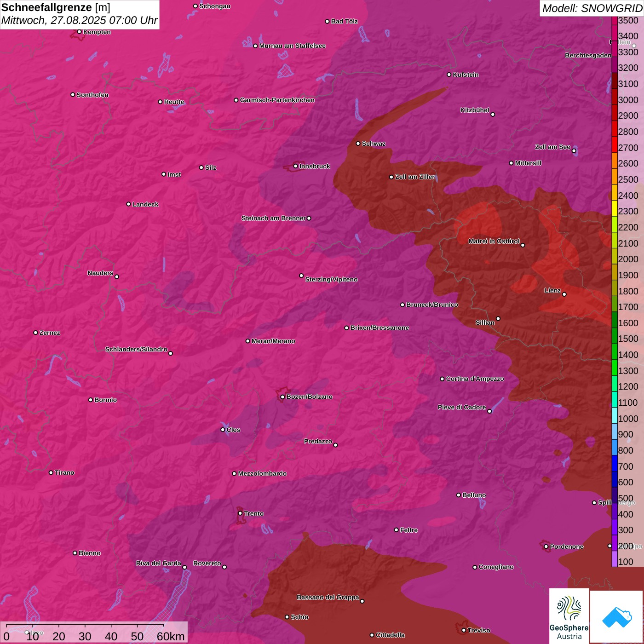Click the 'Conegliano' label
The height and width of the screenshot is (644, 644).
pos(496,567)
